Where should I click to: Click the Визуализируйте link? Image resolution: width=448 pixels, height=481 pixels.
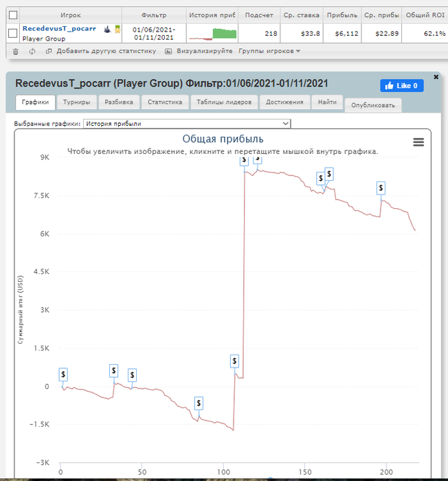(204, 51)
